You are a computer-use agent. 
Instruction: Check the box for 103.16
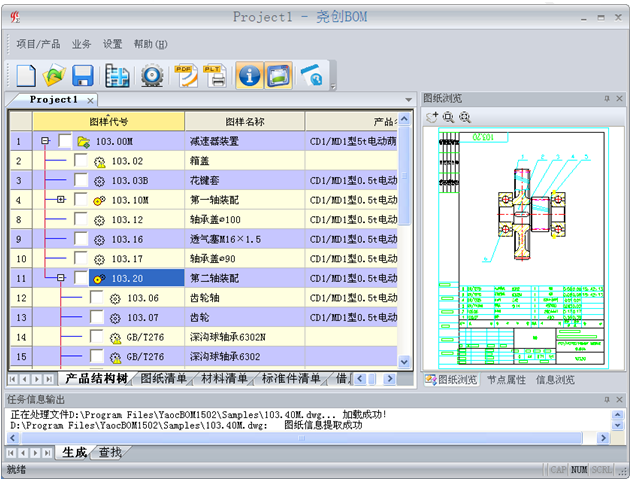81,238
